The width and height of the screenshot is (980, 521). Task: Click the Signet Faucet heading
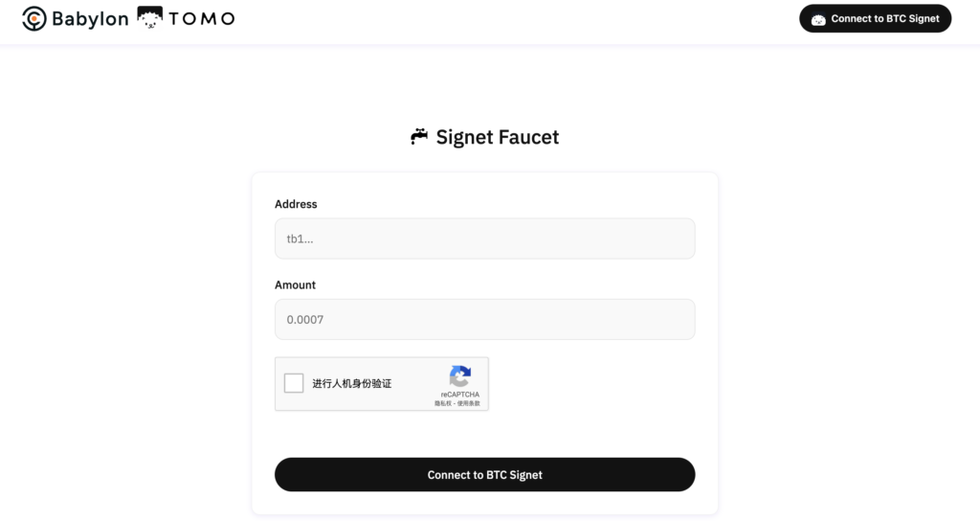tap(497, 137)
